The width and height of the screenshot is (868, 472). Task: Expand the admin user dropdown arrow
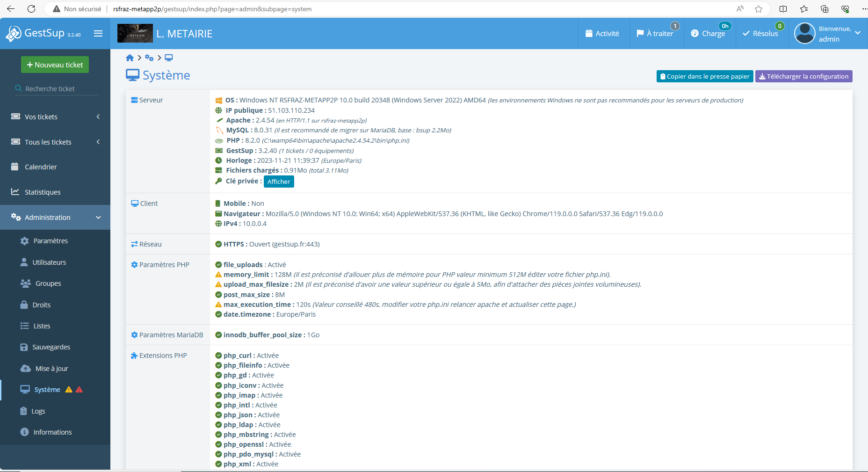coord(858,33)
